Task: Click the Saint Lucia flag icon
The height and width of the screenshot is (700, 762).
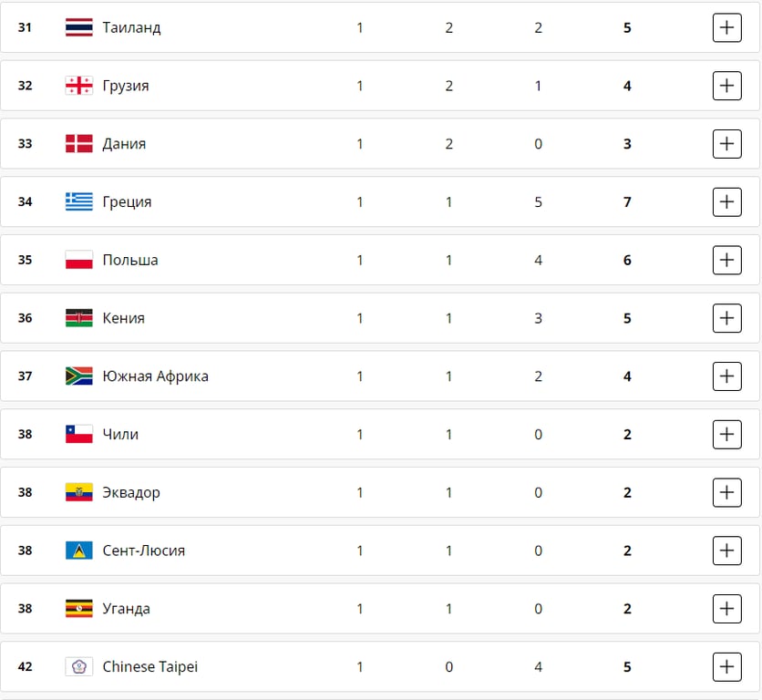Action: tap(79, 551)
